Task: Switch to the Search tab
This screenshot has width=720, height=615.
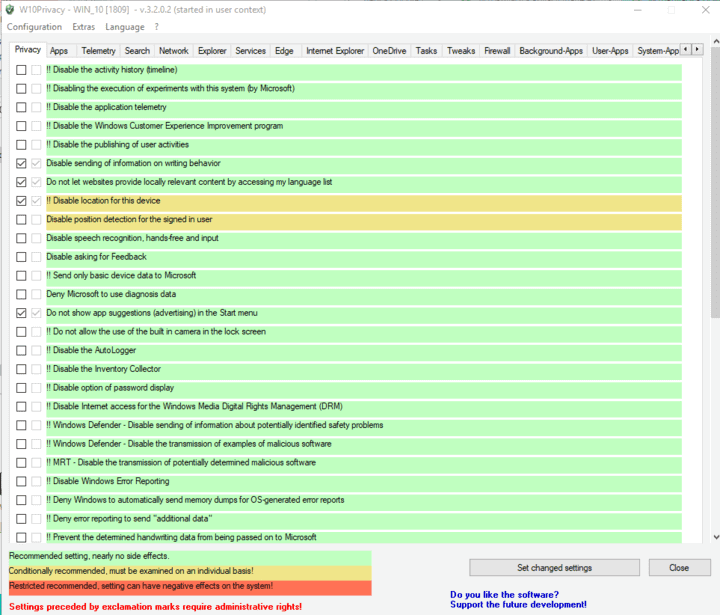Action: (137, 51)
